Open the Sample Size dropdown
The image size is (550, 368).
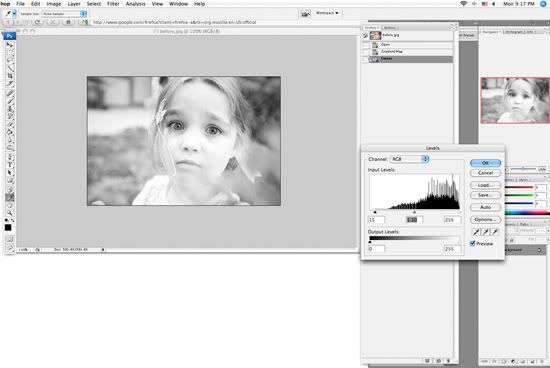click(64, 14)
